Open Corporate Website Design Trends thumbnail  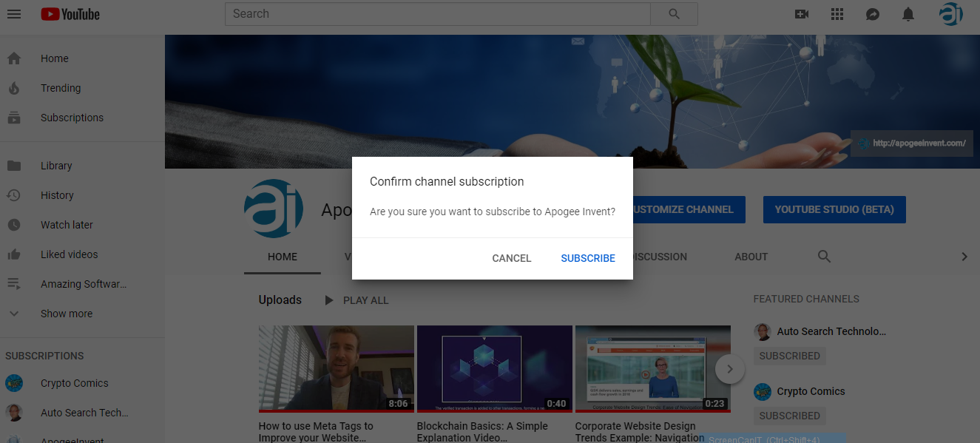pos(653,368)
